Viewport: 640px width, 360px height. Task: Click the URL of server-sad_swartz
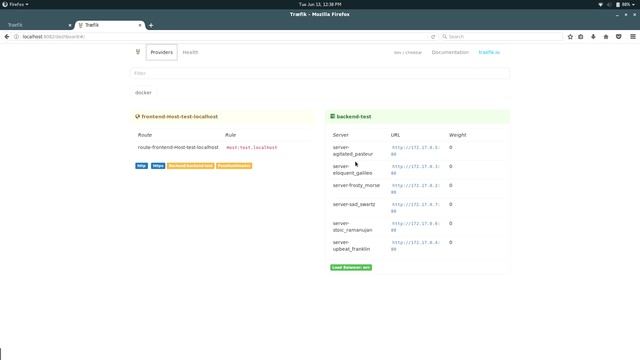click(x=416, y=207)
